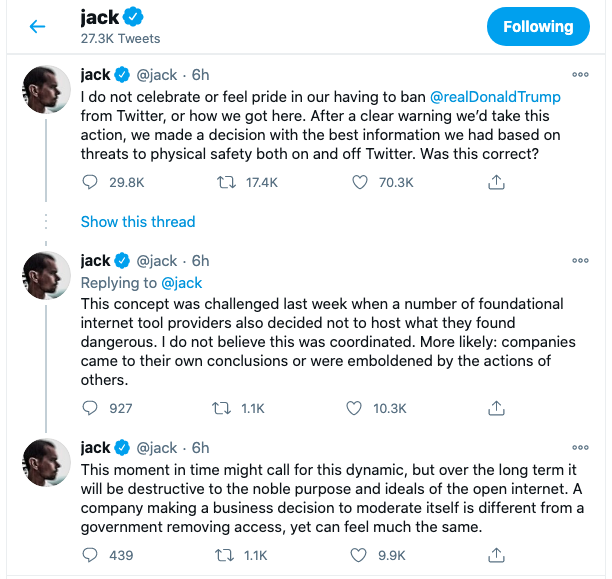Like the tweet with 9.9K likes
Screen dimensions: 612x579
(354, 554)
